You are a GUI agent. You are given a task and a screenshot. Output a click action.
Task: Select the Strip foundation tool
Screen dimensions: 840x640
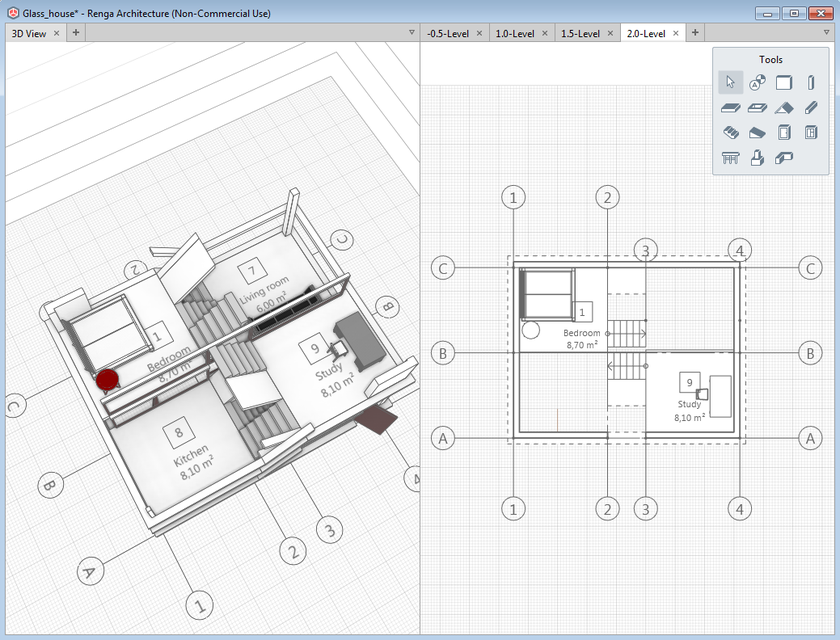click(784, 157)
